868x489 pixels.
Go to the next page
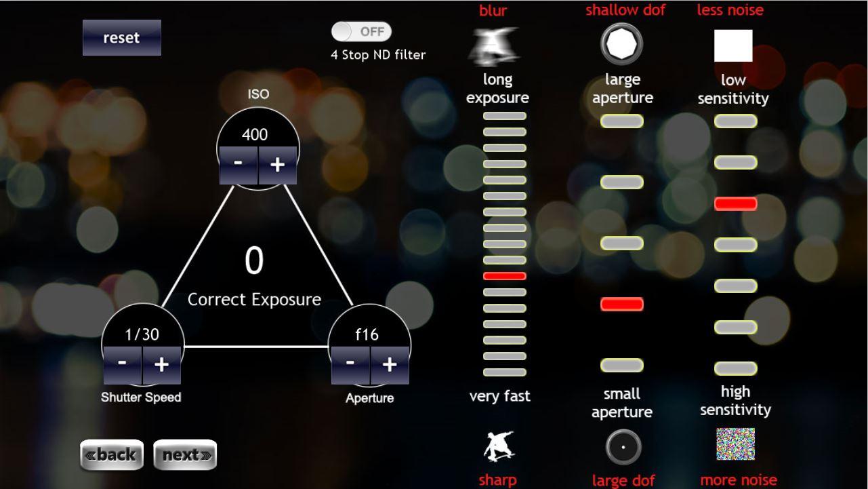[x=185, y=454]
